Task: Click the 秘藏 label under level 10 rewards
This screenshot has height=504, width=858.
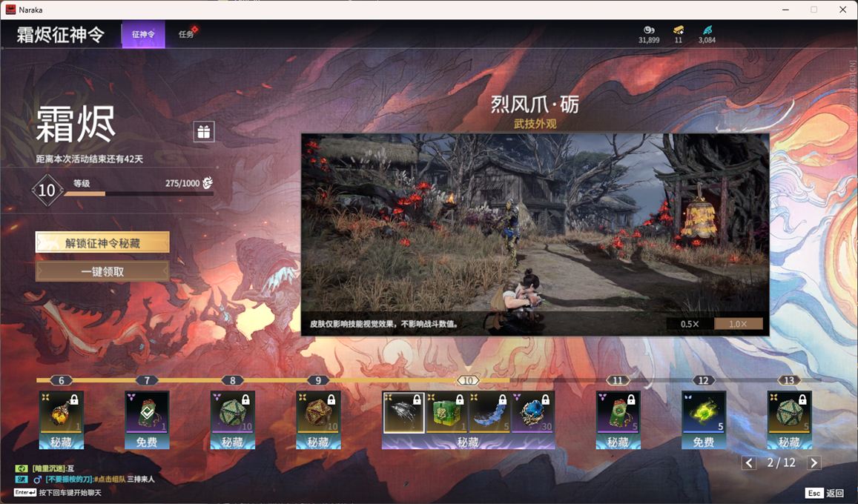Action: 468,442
